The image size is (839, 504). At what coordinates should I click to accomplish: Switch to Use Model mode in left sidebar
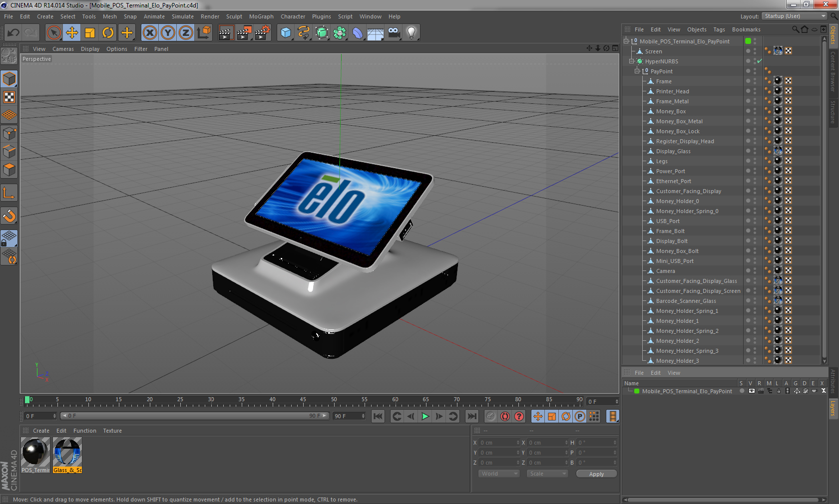coord(9,79)
